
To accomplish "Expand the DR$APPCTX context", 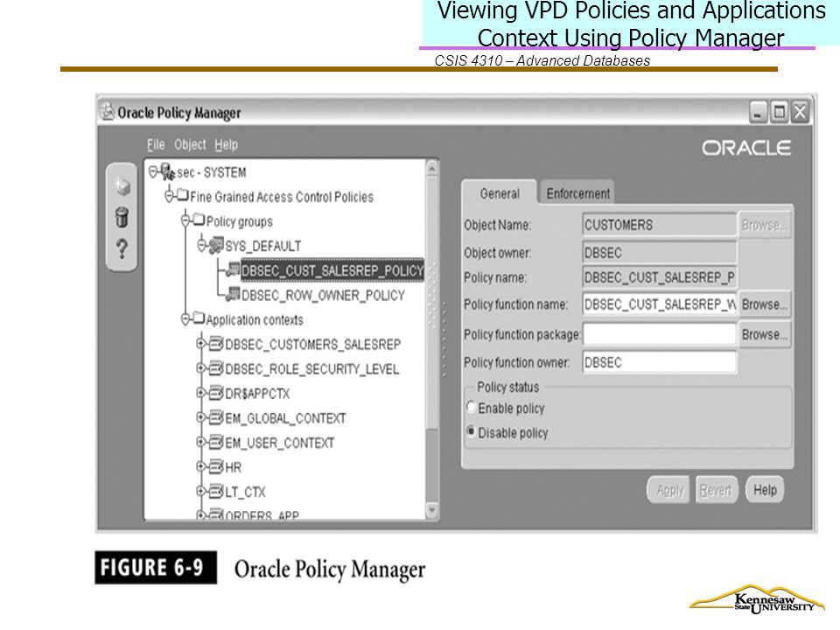I will tap(201, 393).
